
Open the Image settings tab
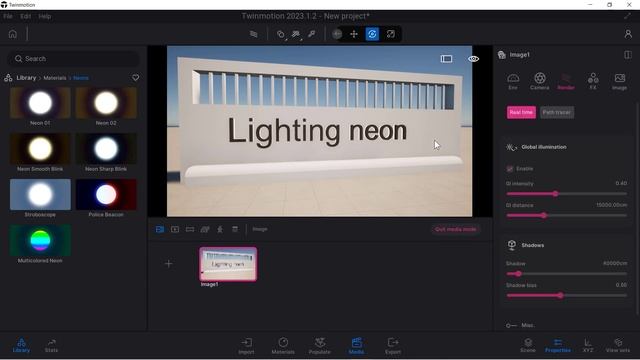click(620, 81)
